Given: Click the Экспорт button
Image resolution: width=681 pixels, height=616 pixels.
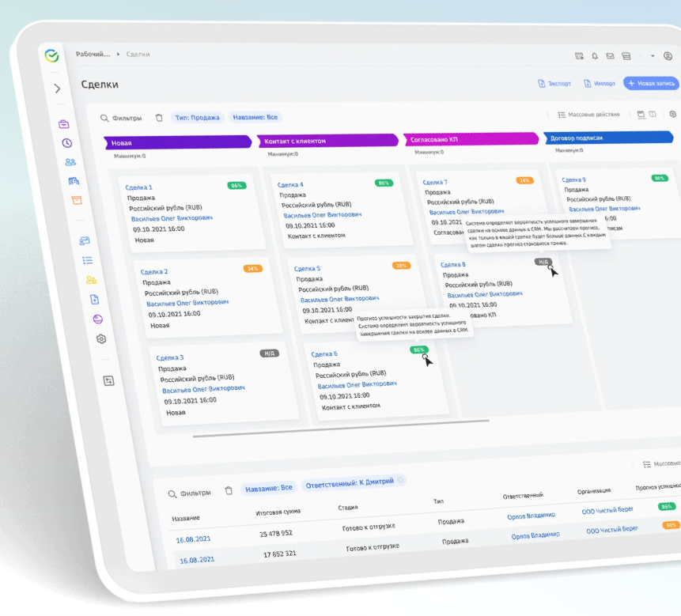Looking at the screenshot, I should tap(554, 83).
